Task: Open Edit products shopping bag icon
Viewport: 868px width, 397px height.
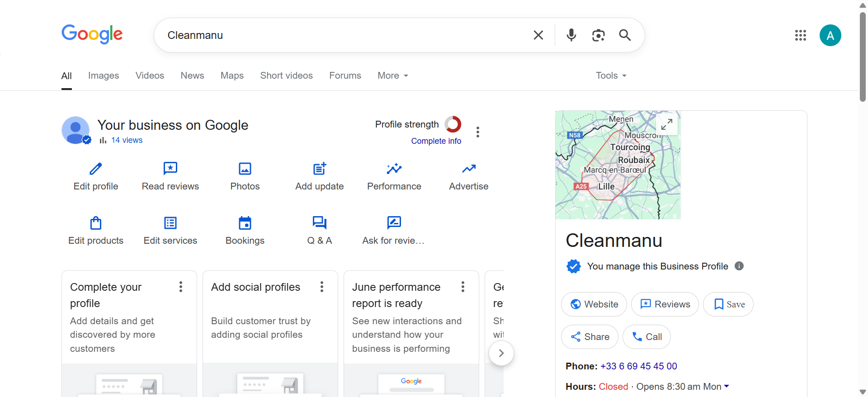Action: pyautogui.click(x=96, y=223)
